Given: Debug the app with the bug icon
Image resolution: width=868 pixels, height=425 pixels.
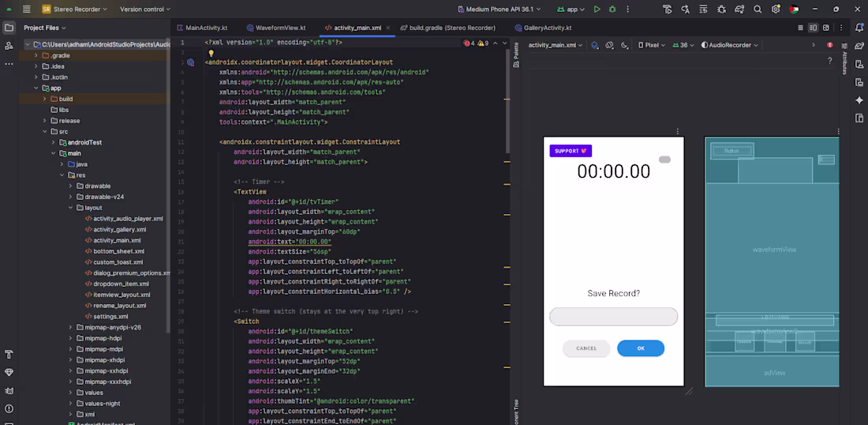Looking at the screenshot, I should click(612, 9).
